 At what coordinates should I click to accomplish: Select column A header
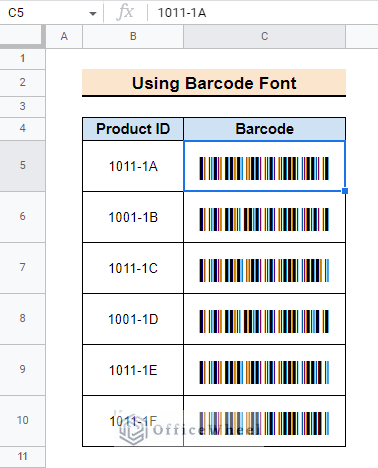(x=64, y=36)
